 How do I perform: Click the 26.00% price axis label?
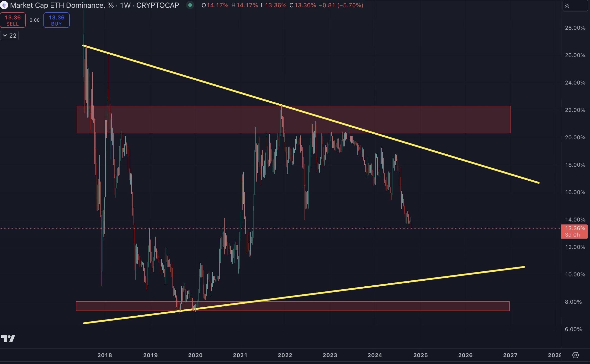tap(575, 55)
